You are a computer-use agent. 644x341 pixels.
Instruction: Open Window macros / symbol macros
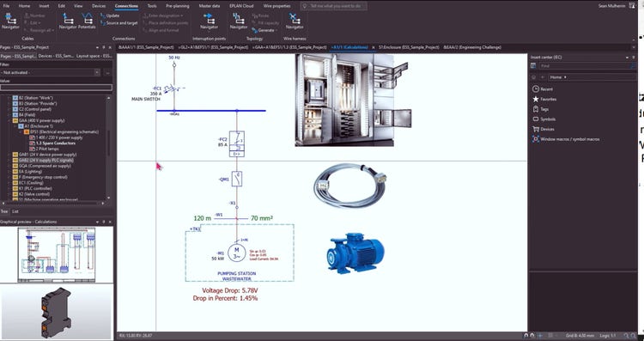[x=566, y=139]
